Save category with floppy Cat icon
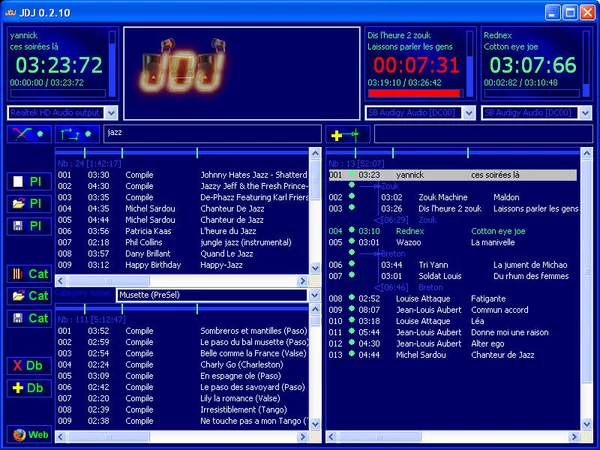The height and width of the screenshot is (450, 600). coord(29,318)
